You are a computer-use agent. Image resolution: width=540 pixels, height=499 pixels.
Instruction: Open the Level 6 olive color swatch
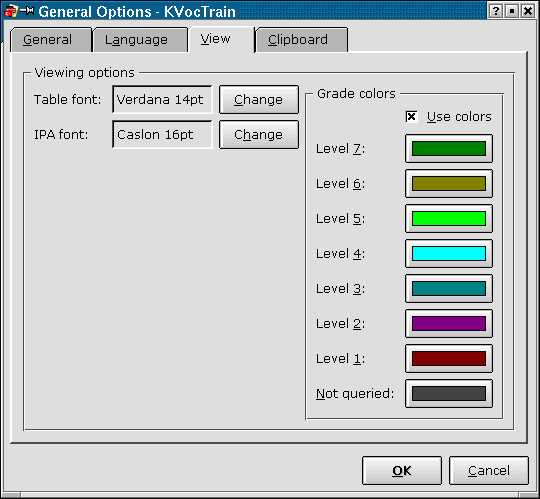449,184
